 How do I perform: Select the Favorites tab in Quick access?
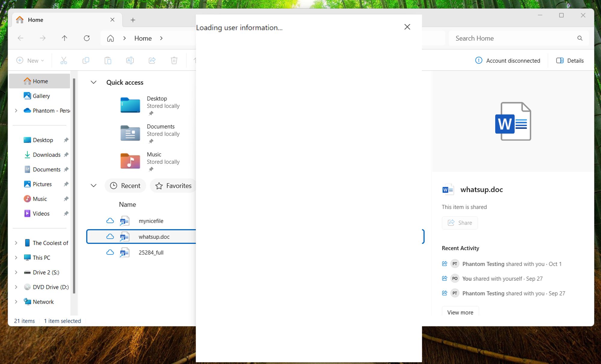pos(174,185)
